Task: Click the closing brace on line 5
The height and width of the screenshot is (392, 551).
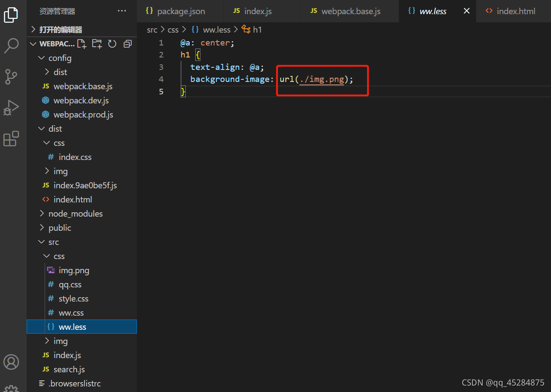Action: tap(183, 91)
